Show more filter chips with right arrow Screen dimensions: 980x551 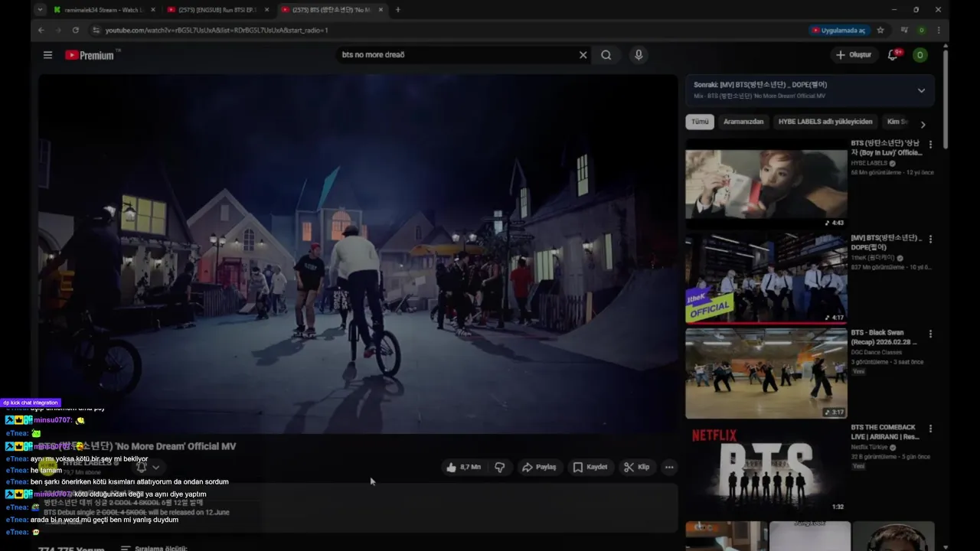tap(923, 125)
